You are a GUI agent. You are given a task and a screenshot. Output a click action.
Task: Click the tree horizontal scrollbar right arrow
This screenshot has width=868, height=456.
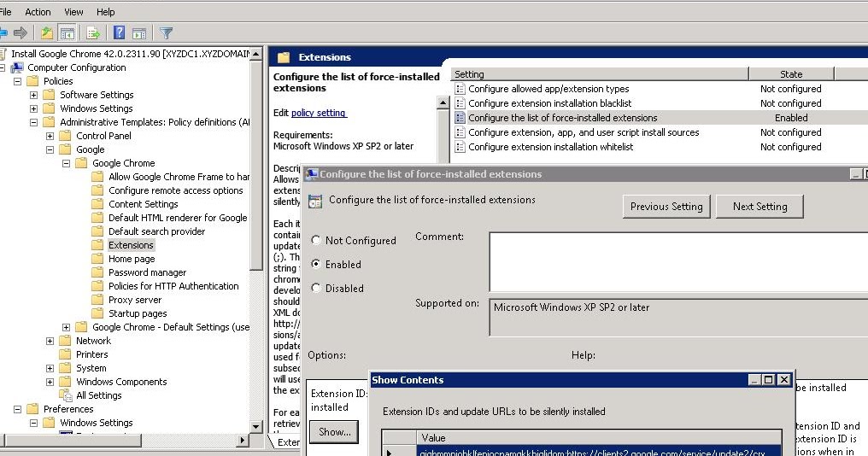pyautogui.click(x=242, y=441)
